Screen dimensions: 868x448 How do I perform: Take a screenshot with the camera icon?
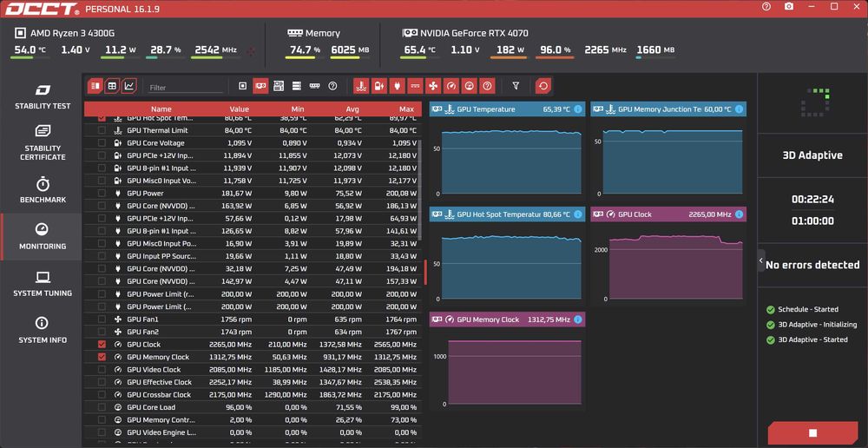789,7
